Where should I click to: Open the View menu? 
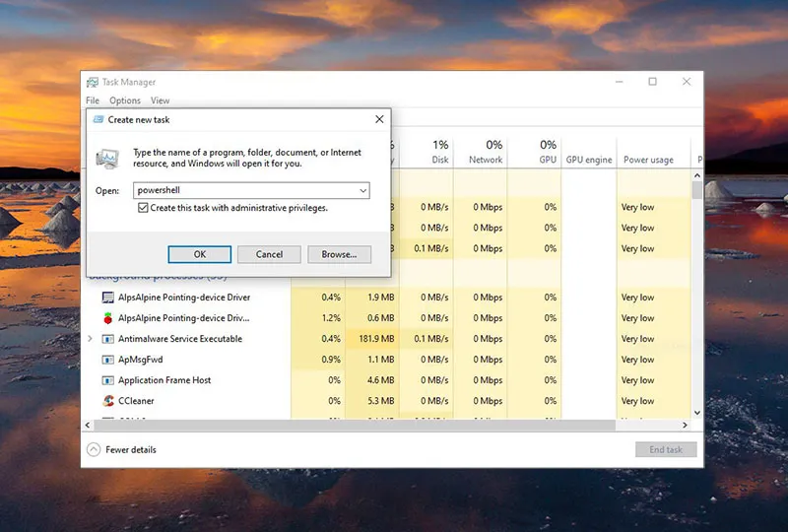click(160, 100)
